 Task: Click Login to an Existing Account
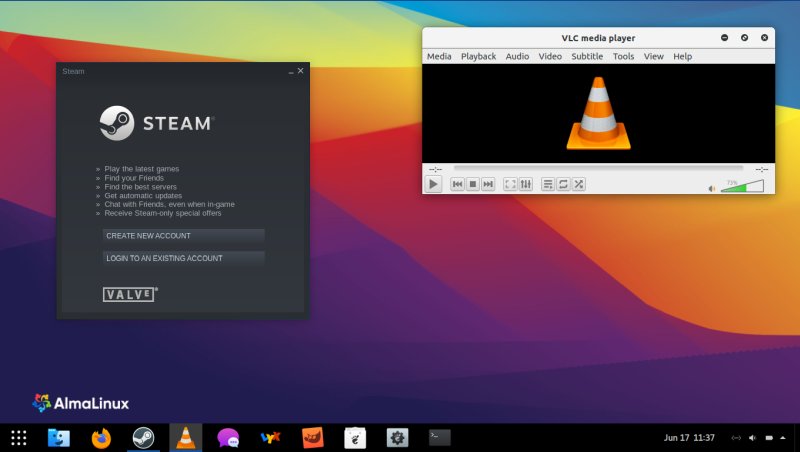click(183, 258)
